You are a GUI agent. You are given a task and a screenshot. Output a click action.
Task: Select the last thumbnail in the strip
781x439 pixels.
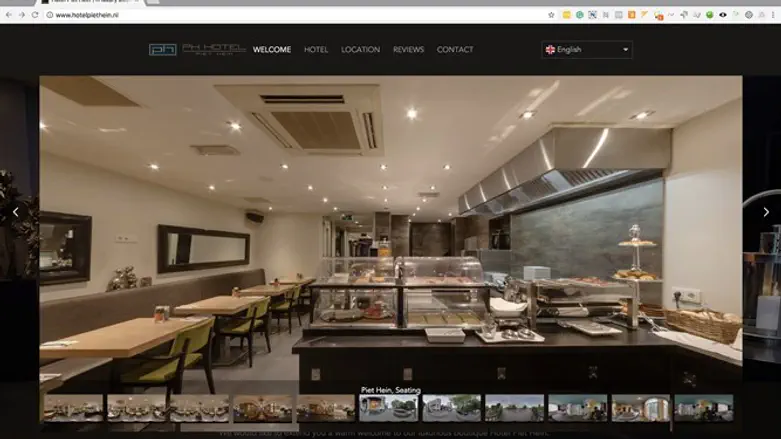[x=703, y=408]
